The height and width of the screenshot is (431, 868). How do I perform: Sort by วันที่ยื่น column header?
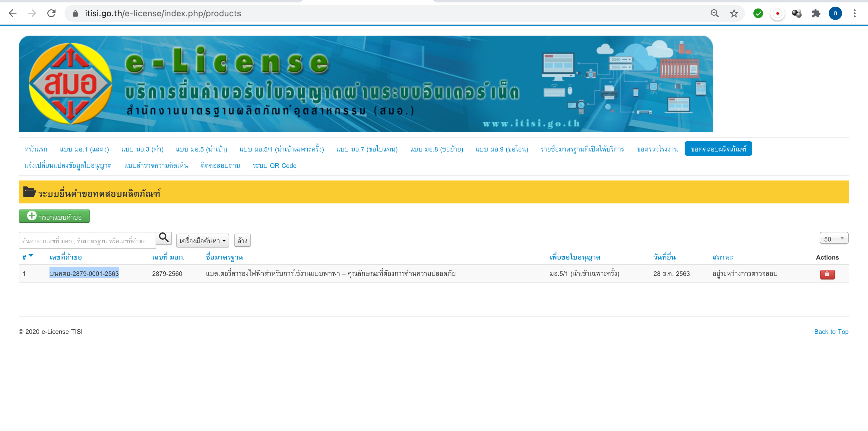[664, 257]
